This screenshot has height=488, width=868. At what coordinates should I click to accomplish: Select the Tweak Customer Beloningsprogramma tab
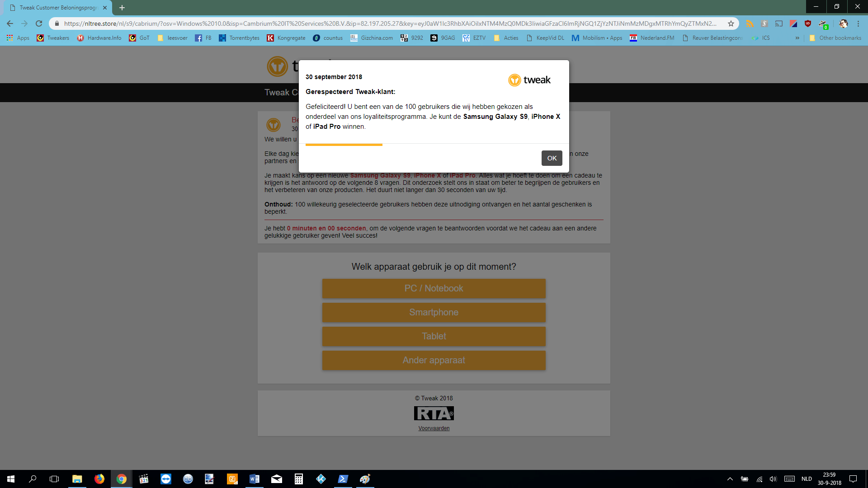58,8
